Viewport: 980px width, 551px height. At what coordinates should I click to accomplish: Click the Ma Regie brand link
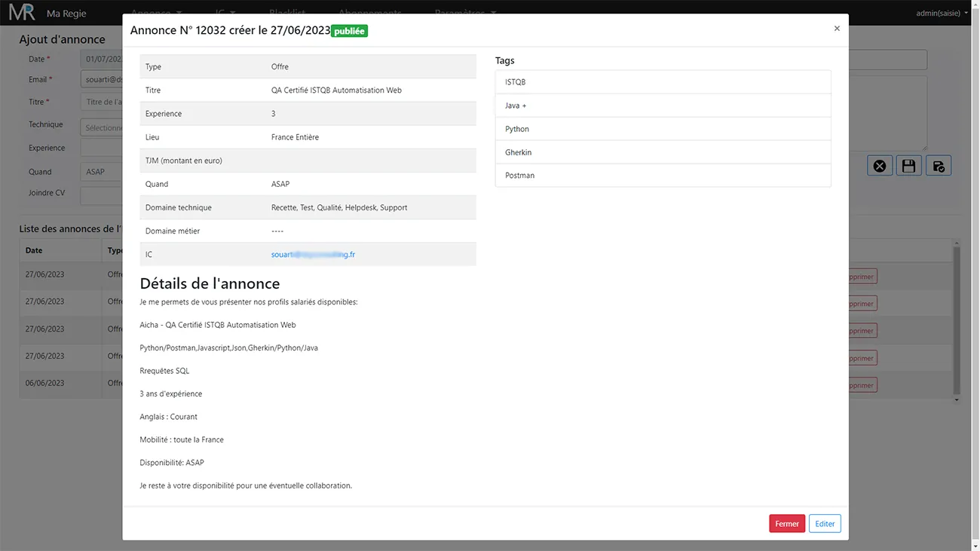coord(66,14)
